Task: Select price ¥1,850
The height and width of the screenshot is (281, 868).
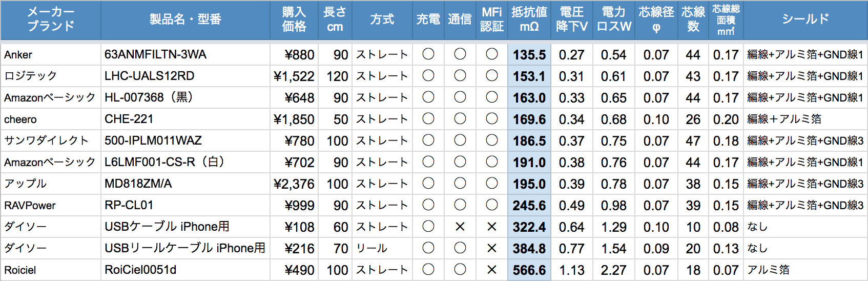Action: click(x=294, y=119)
